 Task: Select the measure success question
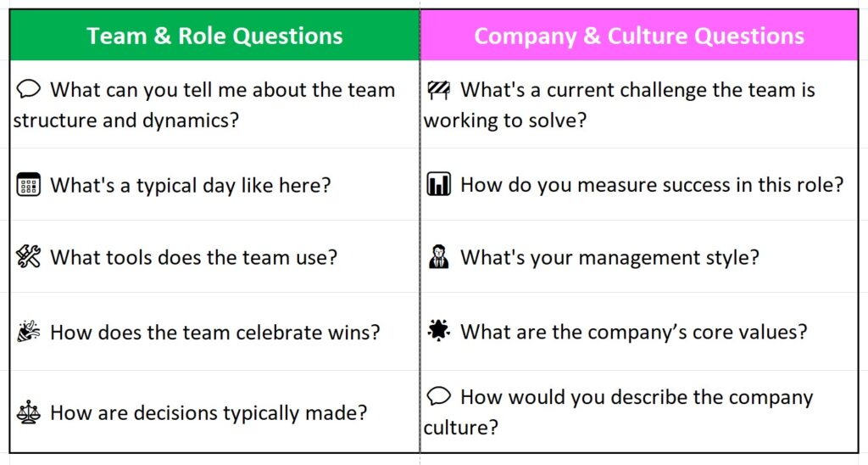pos(652,185)
